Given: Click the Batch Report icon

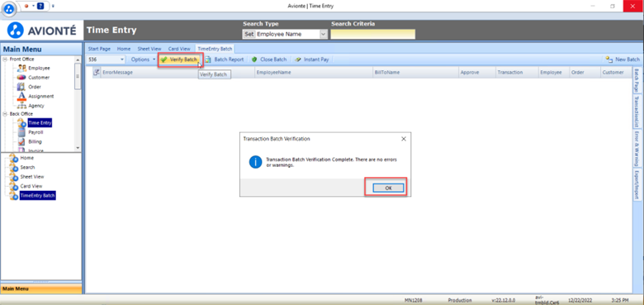Looking at the screenshot, I should pyautogui.click(x=208, y=60).
